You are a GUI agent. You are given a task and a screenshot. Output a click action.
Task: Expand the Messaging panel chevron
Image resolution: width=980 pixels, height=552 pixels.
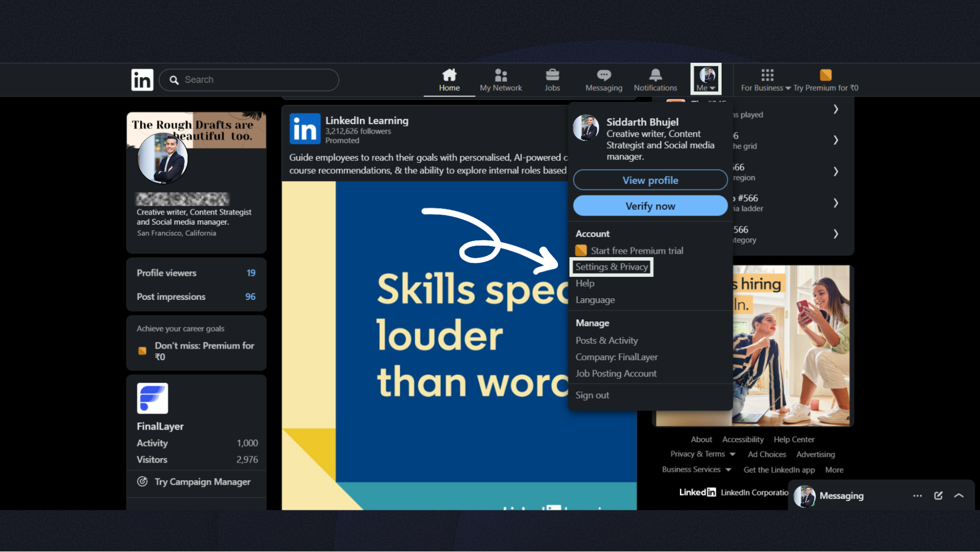pyautogui.click(x=959, y=496)
